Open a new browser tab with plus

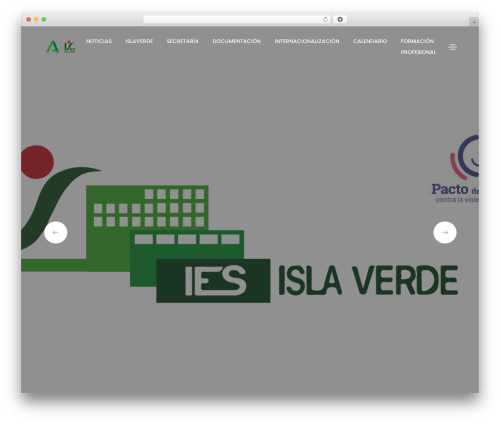pos(474,22)
